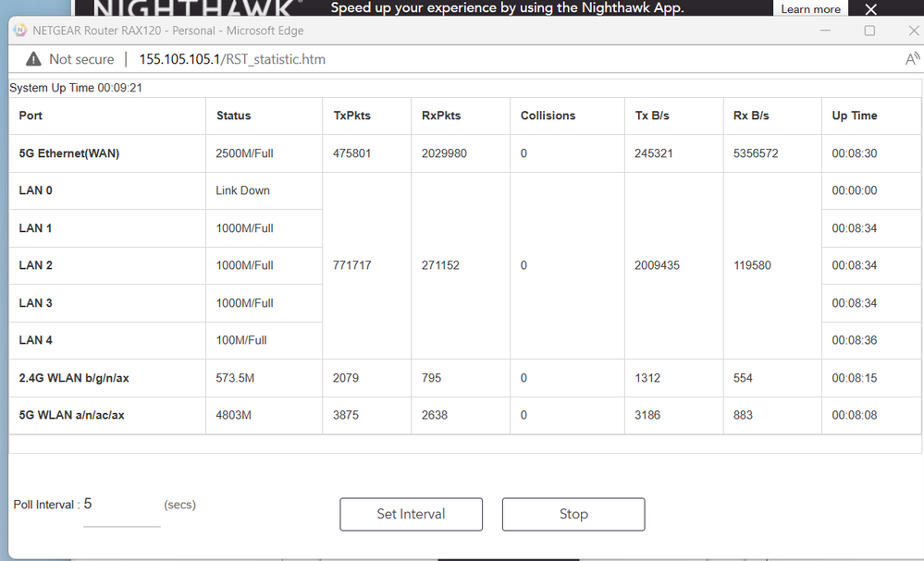Click the WAN Tx B/s value 245321
Screen dimensions: 924x561
pyautogui.click(x=654, y=153)
